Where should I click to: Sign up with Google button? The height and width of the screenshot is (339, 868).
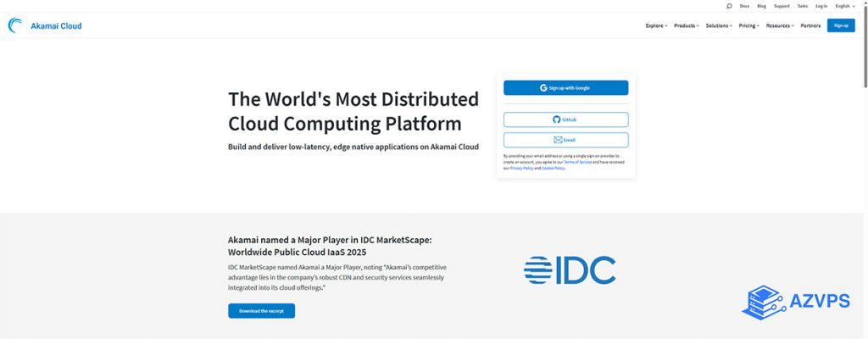pos(565,88)
